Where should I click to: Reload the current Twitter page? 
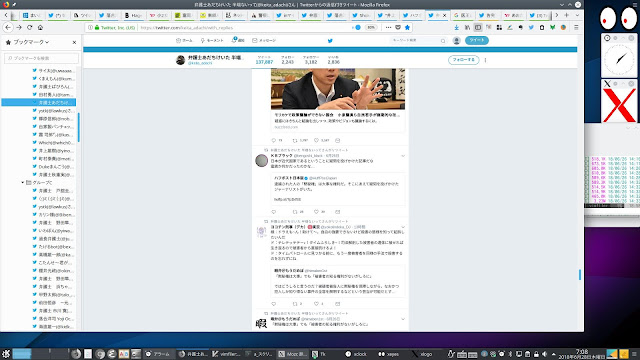click(29, 27)
